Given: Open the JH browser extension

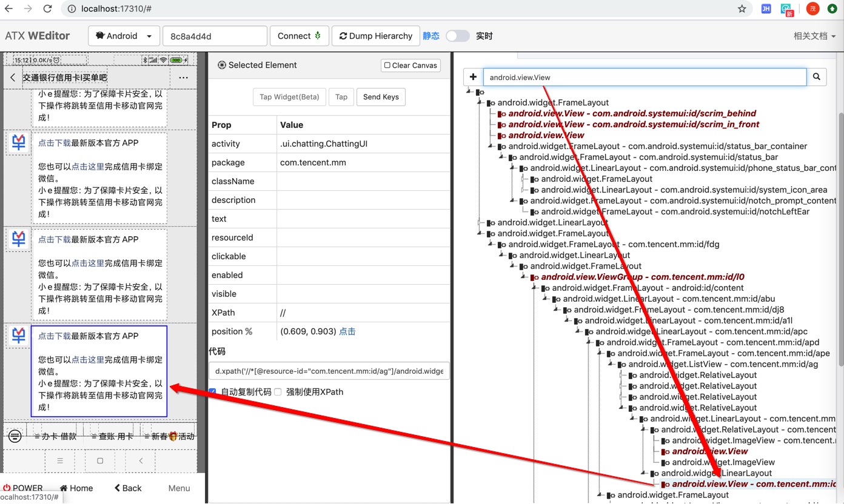Looking at the screenshot, I should 766,8.
